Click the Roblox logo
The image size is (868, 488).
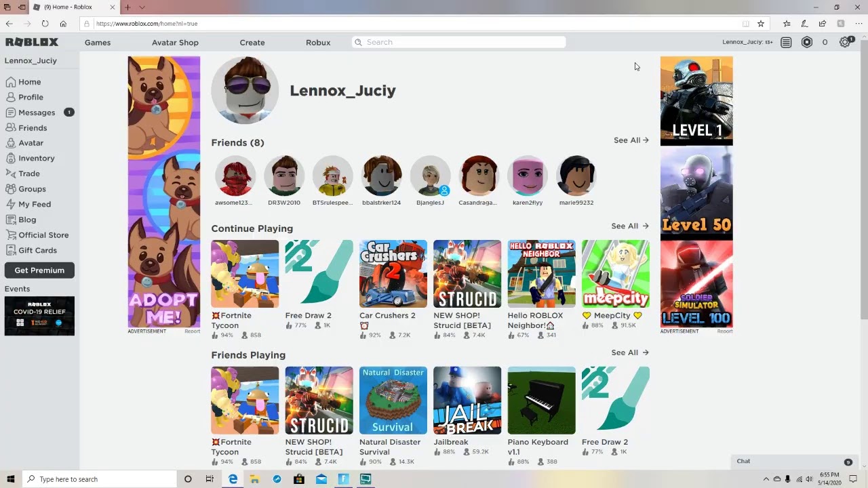(x=32, y=42)
